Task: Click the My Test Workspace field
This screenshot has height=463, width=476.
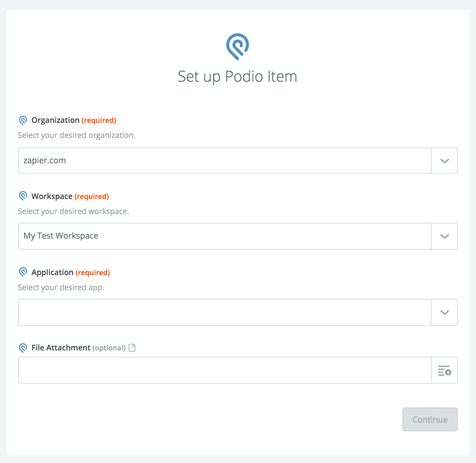Action: [x=225, y=236]
